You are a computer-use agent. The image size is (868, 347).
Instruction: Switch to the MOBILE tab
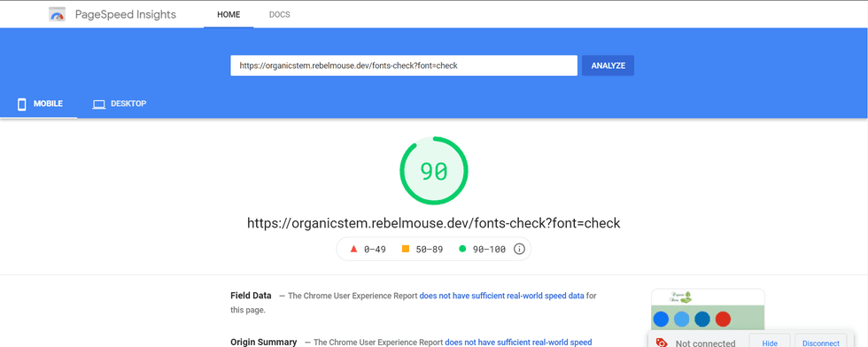(x=39, y=104)
